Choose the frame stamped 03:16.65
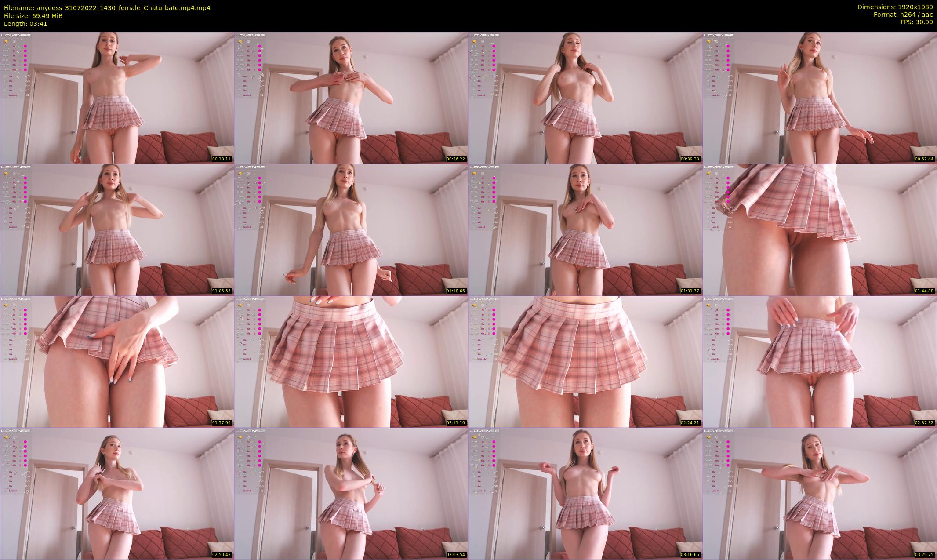Screen dimensions: 937x560 pos(585,493)
